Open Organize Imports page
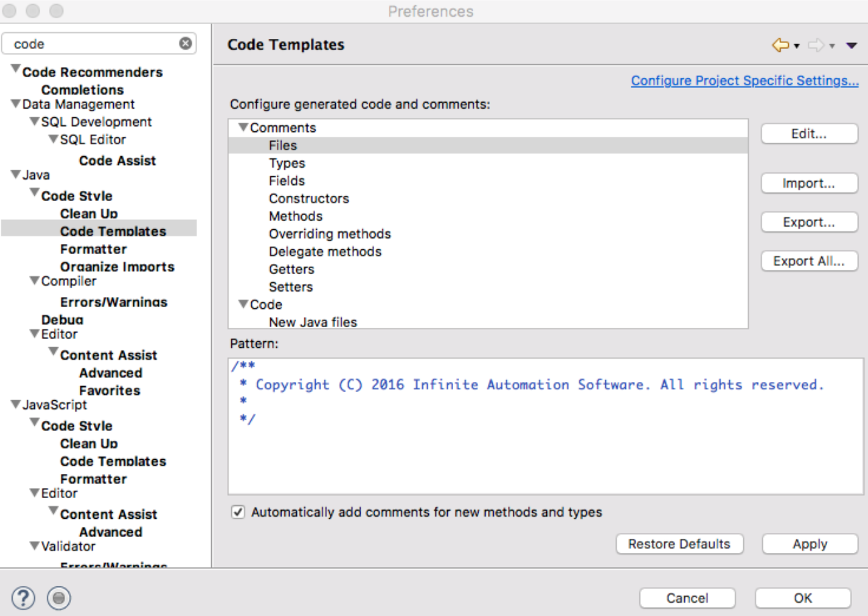Viewport: 868px width, 616px height. point(117,267)
